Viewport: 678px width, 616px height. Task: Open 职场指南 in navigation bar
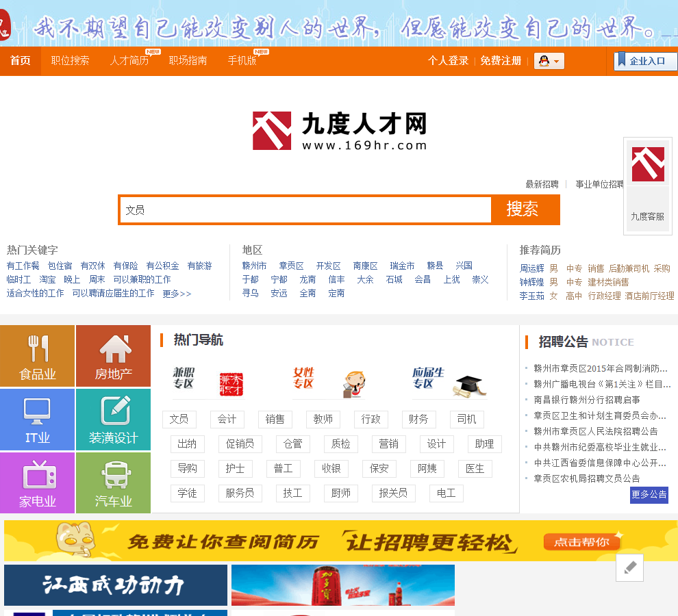tap(188, 60)
